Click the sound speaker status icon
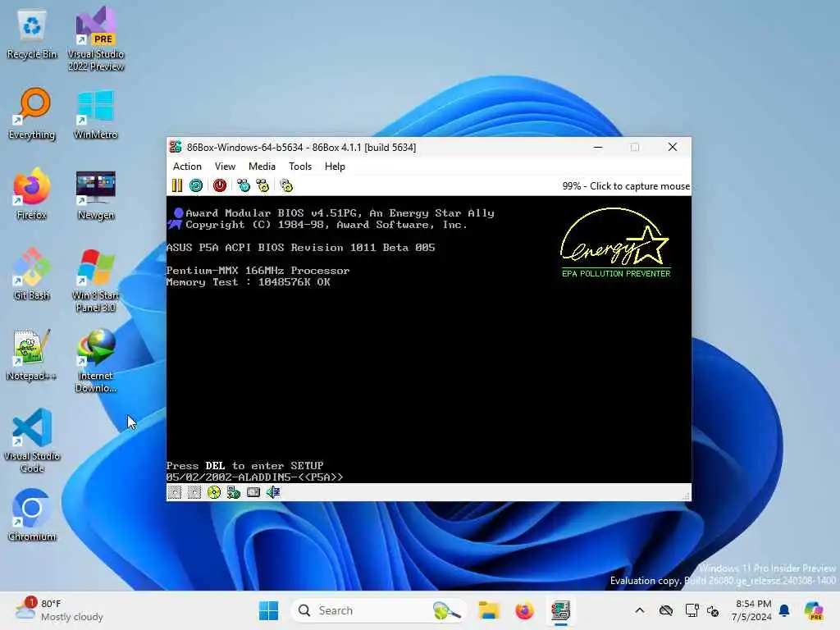This screenshot has width=840, height=630. point(273,492)
